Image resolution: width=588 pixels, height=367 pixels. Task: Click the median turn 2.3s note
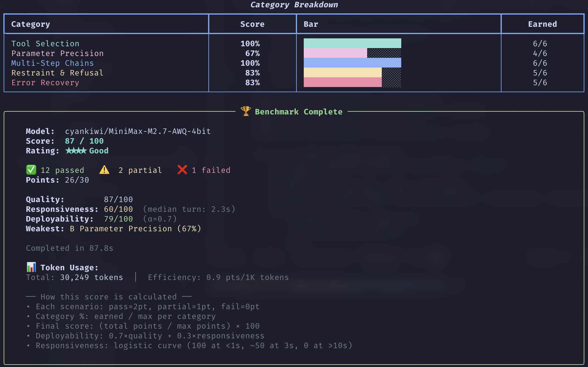click(189, 209)
